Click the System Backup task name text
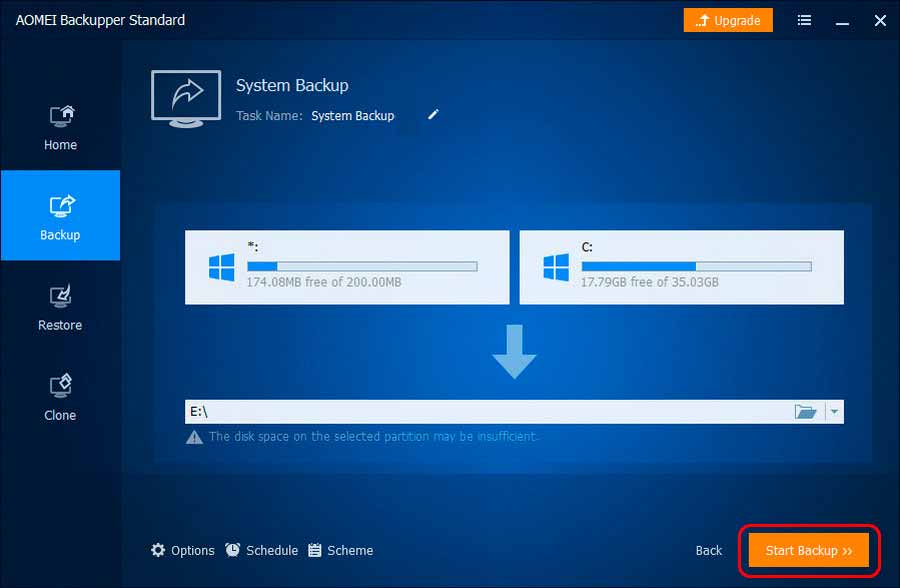900x588 pixels. point(352,116)
